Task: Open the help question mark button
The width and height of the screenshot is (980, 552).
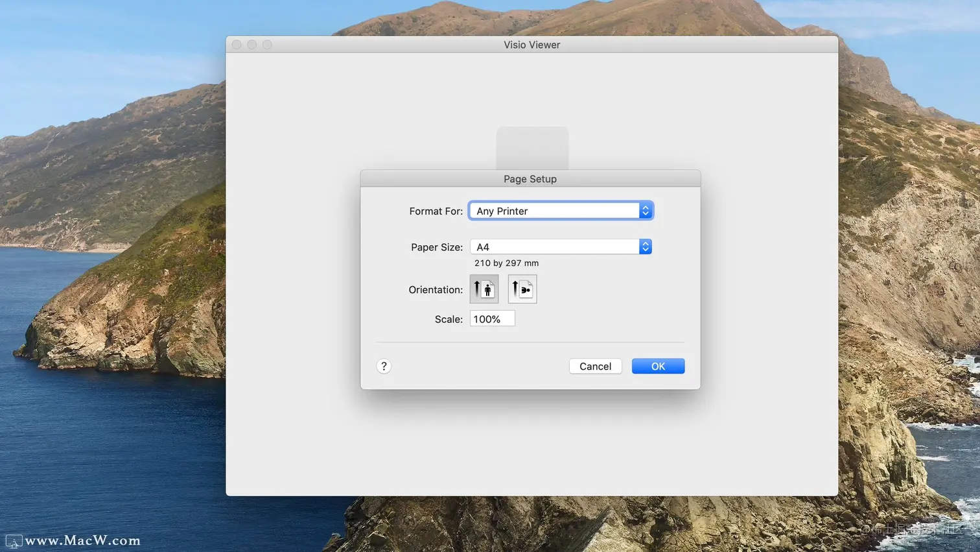Action: (384, 366)
